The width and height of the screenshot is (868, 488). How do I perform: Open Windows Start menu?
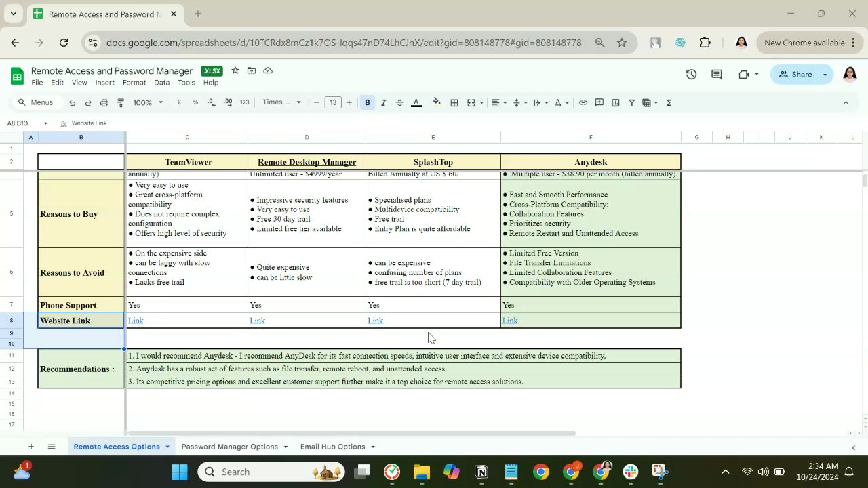click(180, 472)
